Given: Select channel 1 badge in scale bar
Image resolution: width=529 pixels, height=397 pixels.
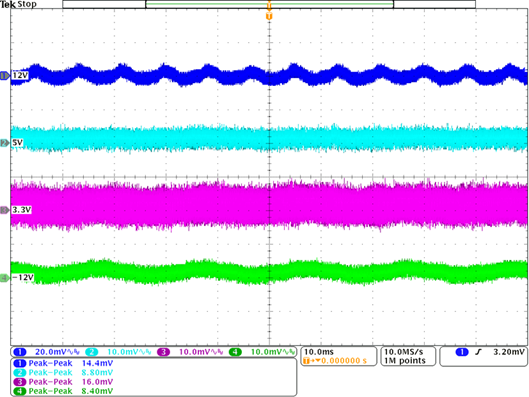Looking at the screenshot, I should [20, 352].
